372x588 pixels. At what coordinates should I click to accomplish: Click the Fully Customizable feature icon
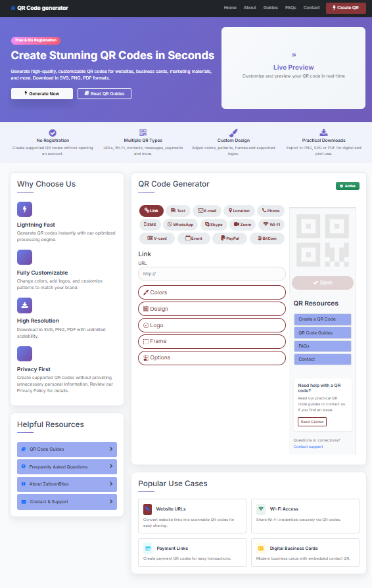24,258
